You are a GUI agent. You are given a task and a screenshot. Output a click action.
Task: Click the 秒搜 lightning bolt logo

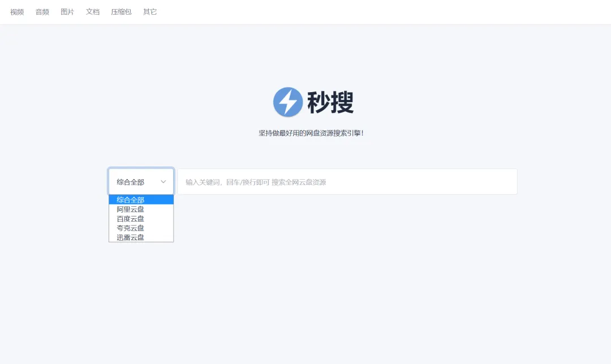(288, 102)
